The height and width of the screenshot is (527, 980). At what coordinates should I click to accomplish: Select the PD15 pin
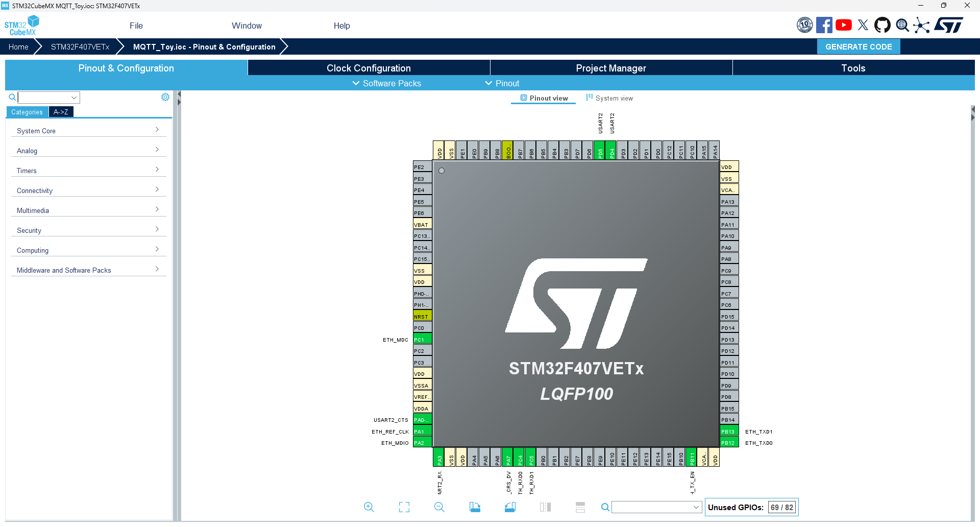pos(729,317)
